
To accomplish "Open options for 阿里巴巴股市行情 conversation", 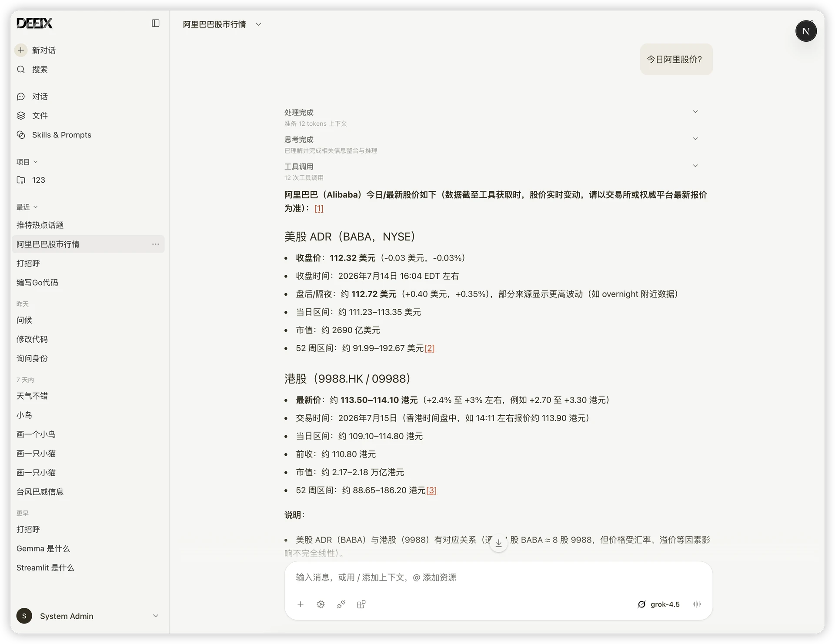I will (155, 244).
